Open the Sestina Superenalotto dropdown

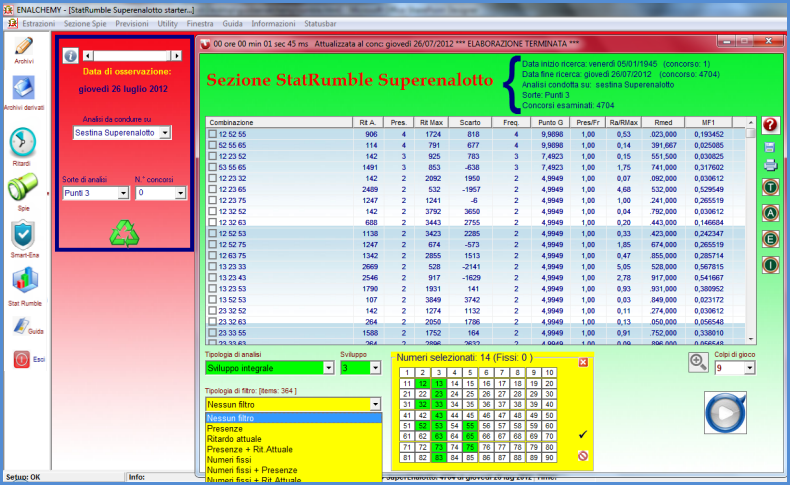(165, 133)
